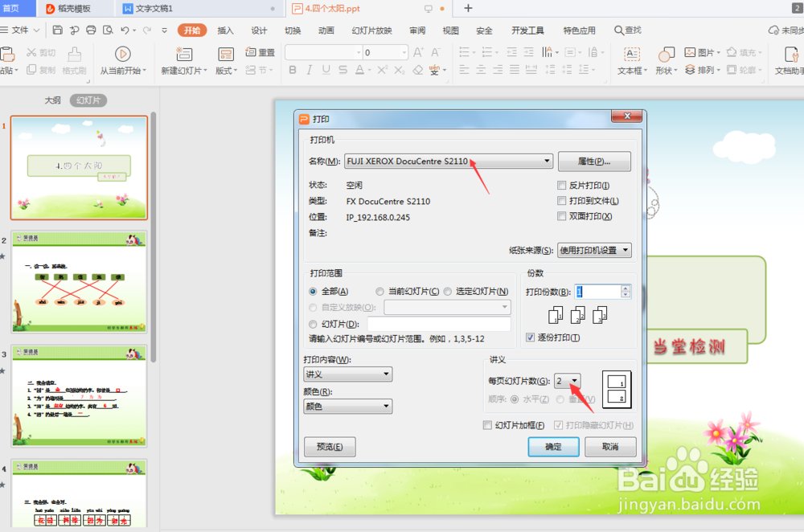Switch to the 插入 ribbon tab
Screen dimensions: 804x532
224,31
